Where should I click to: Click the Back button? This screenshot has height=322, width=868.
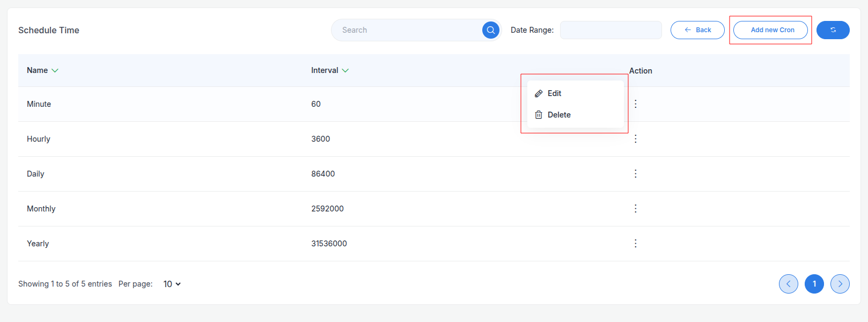pos(697,30)
